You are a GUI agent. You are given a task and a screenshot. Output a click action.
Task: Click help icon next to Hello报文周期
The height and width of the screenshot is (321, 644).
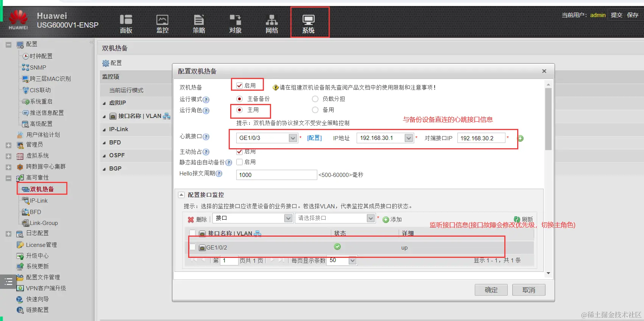pos(219,174)
